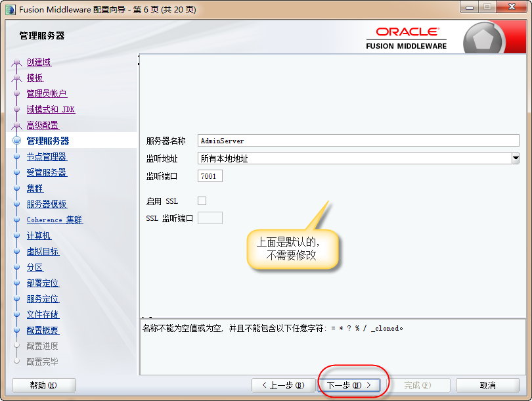532x401 pixels.
Task: Click the Fusion Middleware title bar icon
Action: (10, 9)
